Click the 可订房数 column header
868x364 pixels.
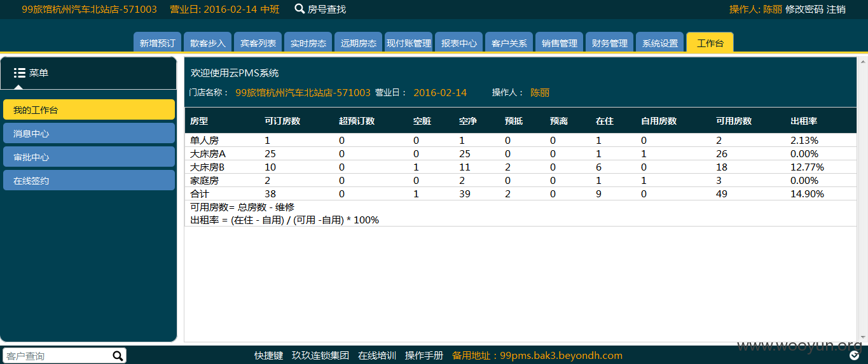point(282,120)
